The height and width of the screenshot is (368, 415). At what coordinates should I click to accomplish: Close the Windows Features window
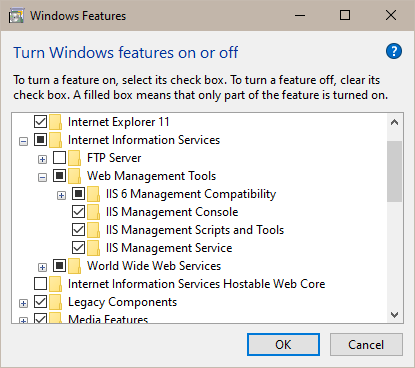point(391,15)
